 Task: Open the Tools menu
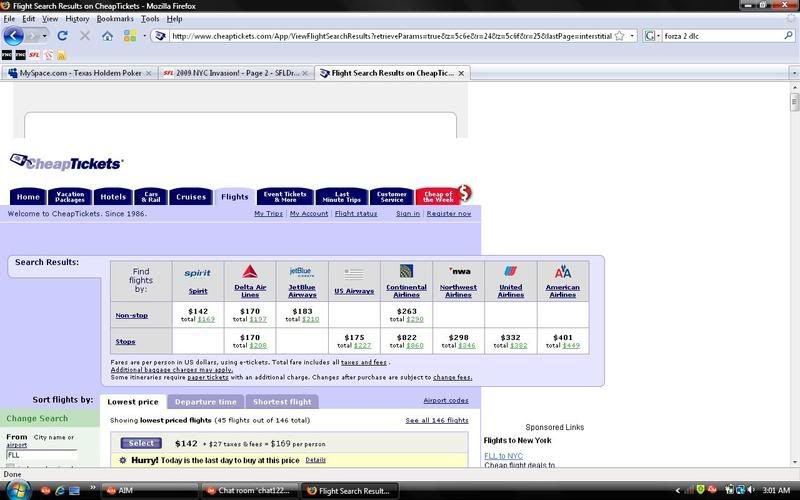150,19
